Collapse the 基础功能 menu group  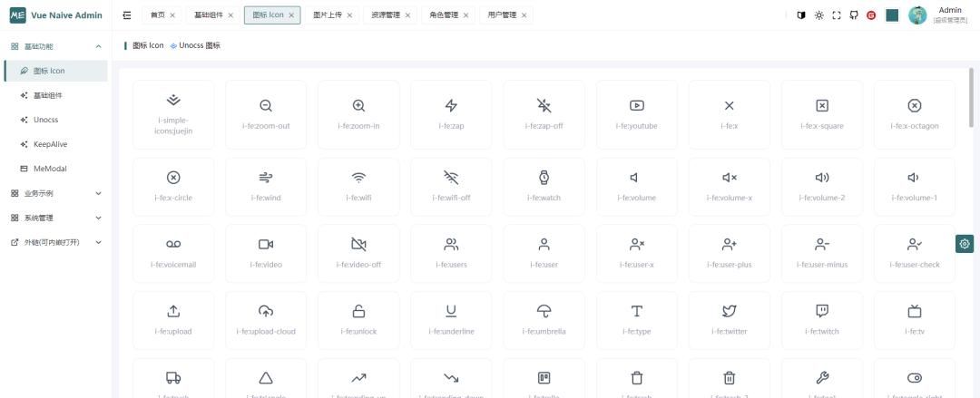[x=54, y=46]
